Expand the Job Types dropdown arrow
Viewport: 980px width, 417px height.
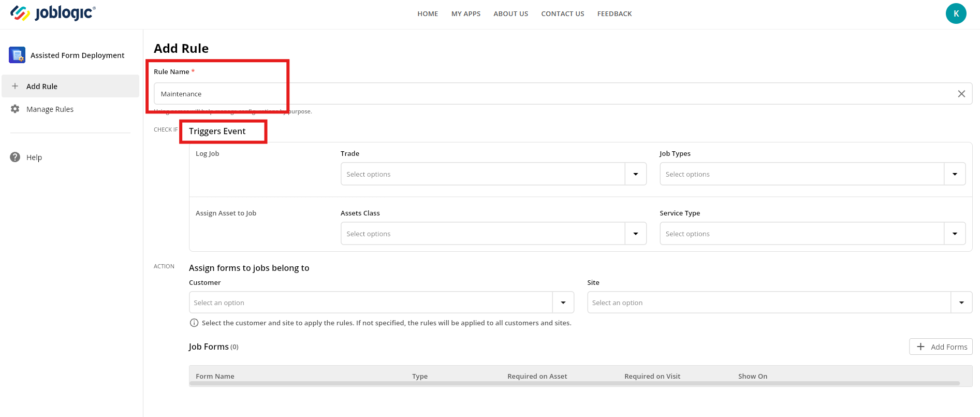click(955, 174)
